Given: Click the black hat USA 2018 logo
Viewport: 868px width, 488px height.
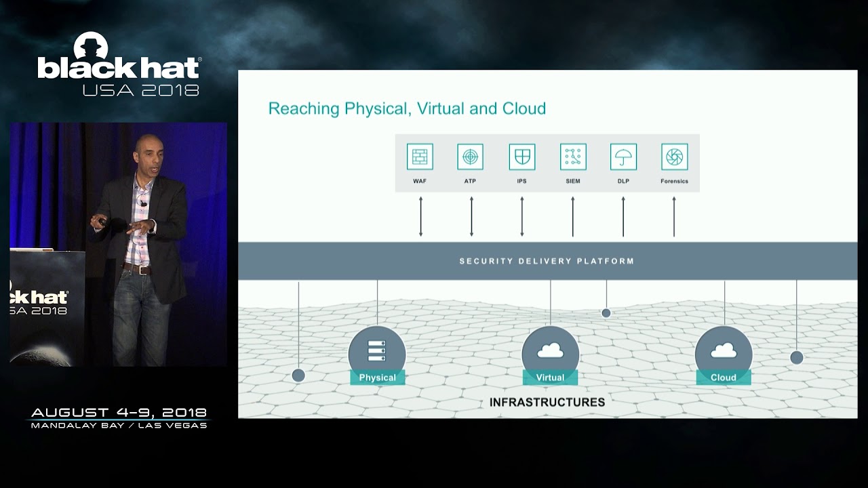Looking at the screenshot, I should coord(119,66).
